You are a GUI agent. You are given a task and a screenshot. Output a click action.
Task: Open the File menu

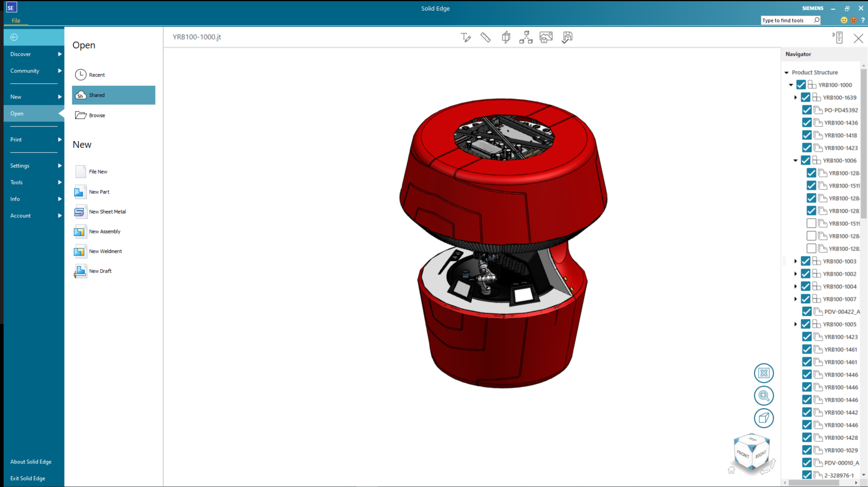[x=15, y=20]
